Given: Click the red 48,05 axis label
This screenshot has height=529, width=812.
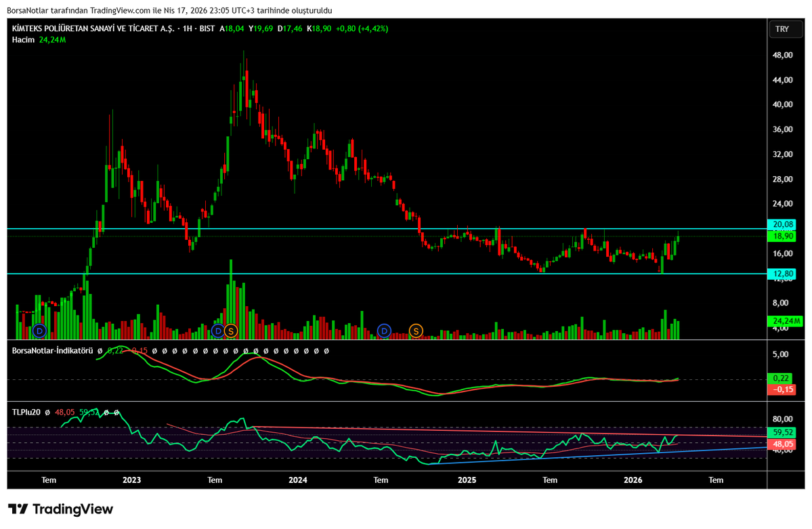Looking at the screenshot, I should click(x=782, y=444).
